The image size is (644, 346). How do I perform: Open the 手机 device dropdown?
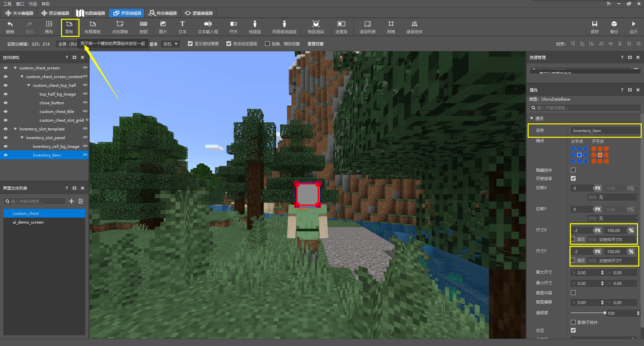tap(170, 44)
